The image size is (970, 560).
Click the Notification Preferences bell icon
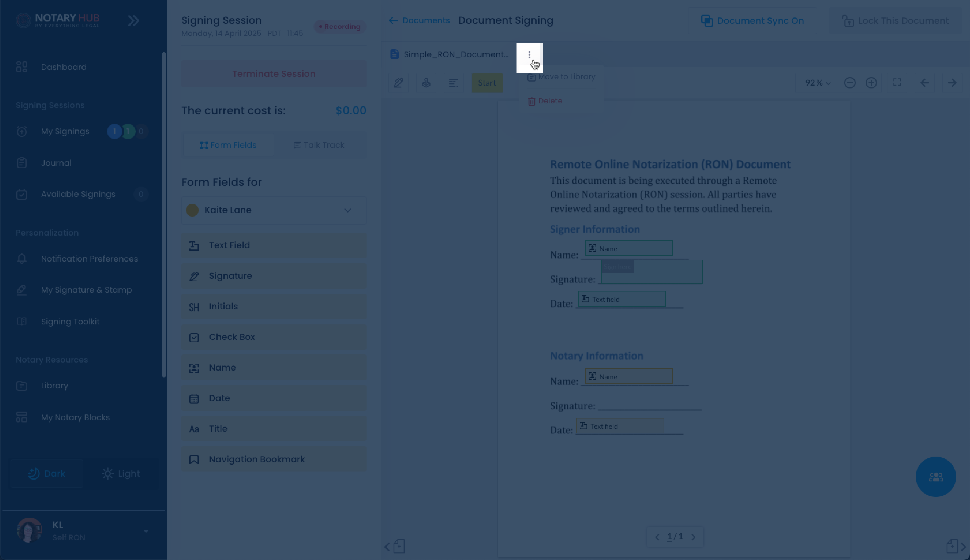[22, 258]
